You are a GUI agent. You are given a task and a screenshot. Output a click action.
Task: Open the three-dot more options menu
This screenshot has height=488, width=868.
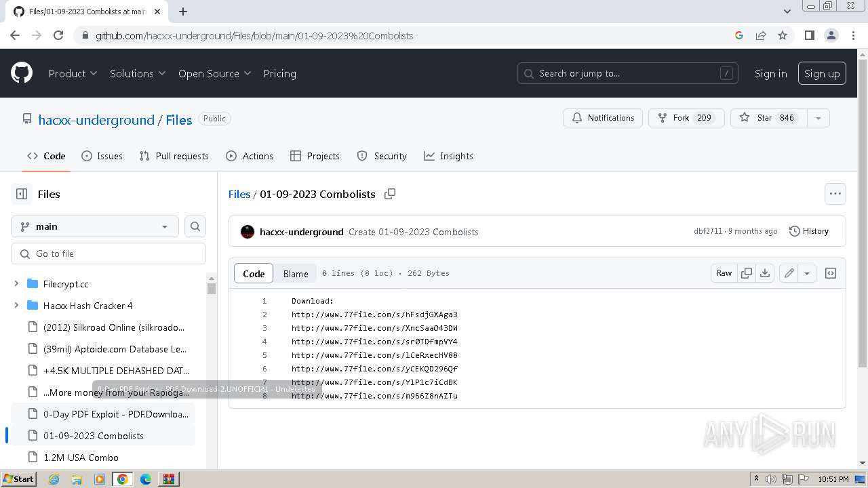[835, 194]
